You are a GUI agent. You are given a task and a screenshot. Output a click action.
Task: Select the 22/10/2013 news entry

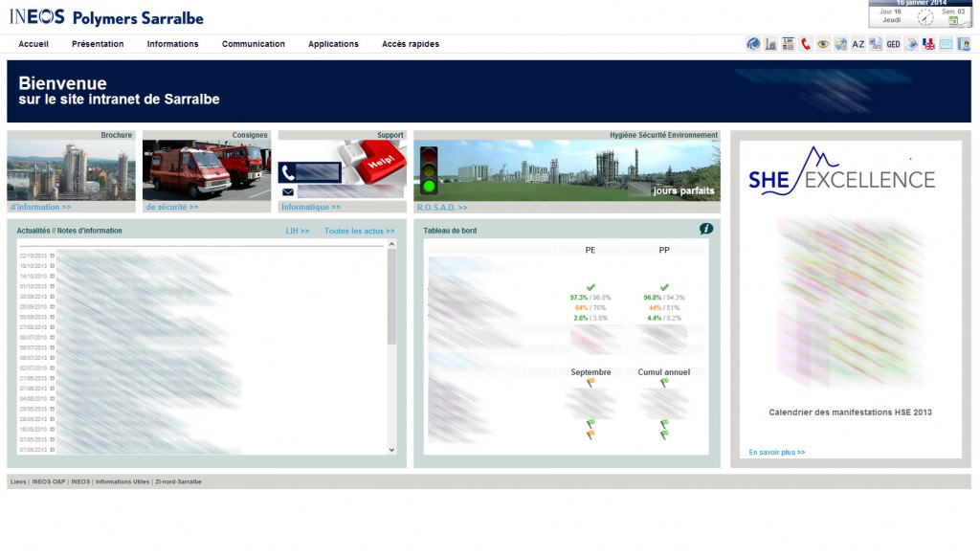pos(36,256)
